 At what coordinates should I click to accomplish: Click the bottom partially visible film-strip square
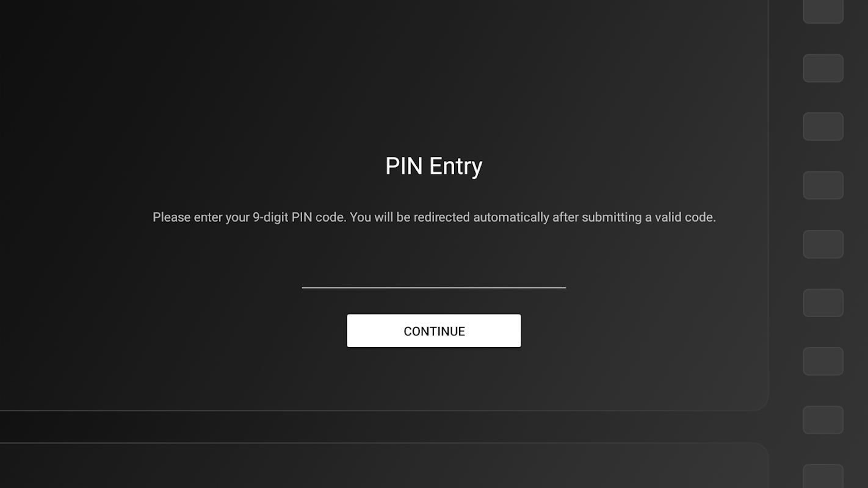pos(823,476)
